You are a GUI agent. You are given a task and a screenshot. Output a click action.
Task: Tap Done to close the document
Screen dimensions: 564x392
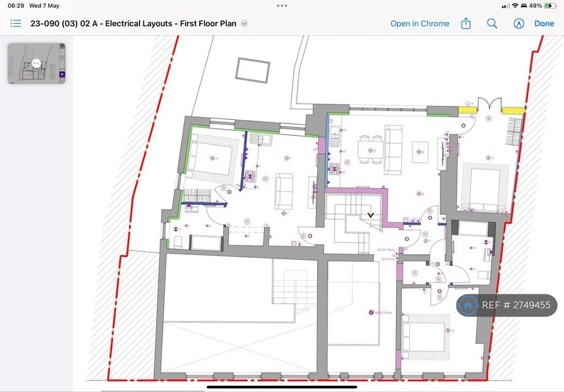coord(544,24)
